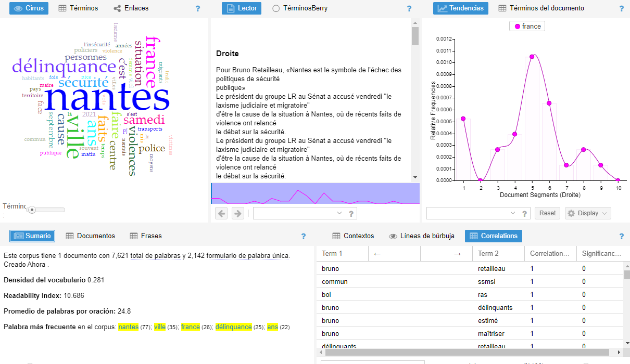Viewport: 630px width, 364px height.
Task: Open help for the Tendencias panel
Action: pyautogui.click(x=621, y=9)
